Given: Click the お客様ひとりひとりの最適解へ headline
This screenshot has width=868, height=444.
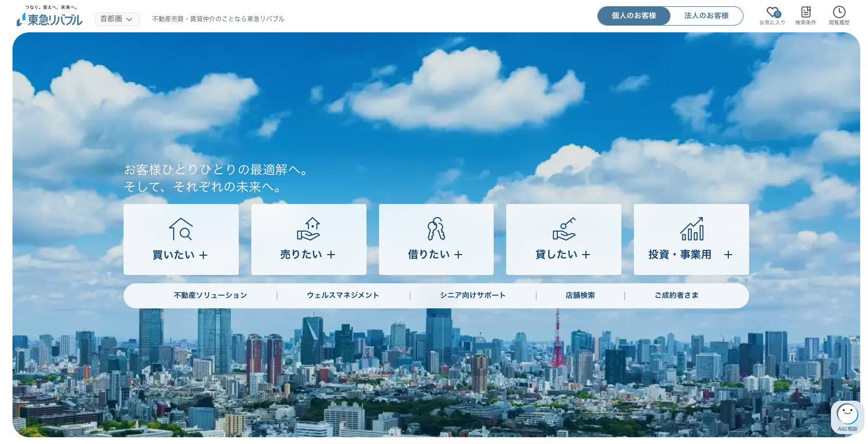Looking at the screenshot, I should pyautogui.click(x=216, y=170).
